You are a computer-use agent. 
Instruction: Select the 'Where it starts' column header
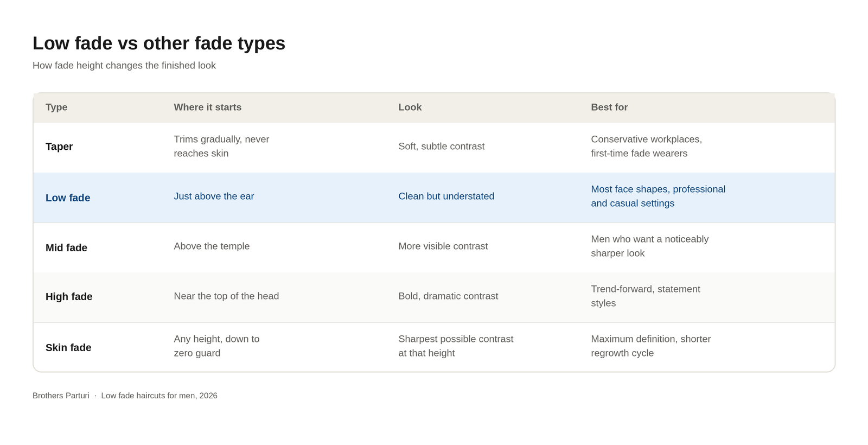tap(208, 107)
